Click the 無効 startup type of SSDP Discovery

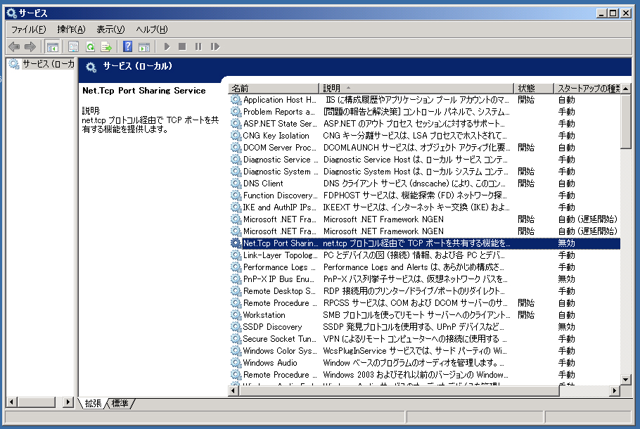coord(567,327)
